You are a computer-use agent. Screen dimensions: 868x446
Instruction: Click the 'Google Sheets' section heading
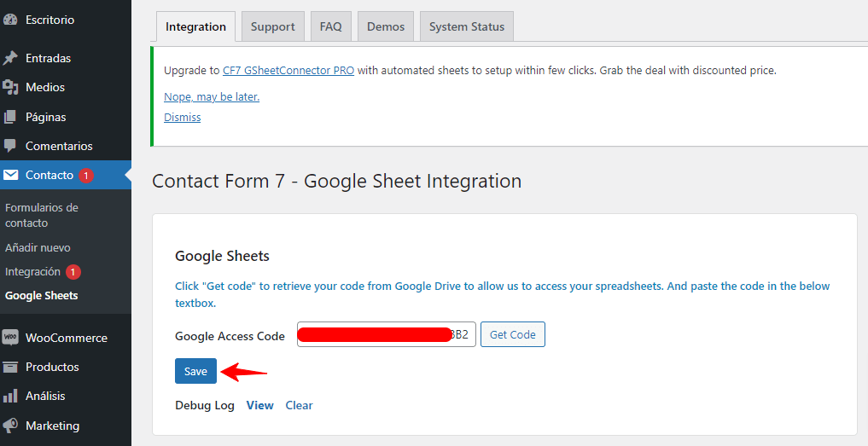pos(222,256)
